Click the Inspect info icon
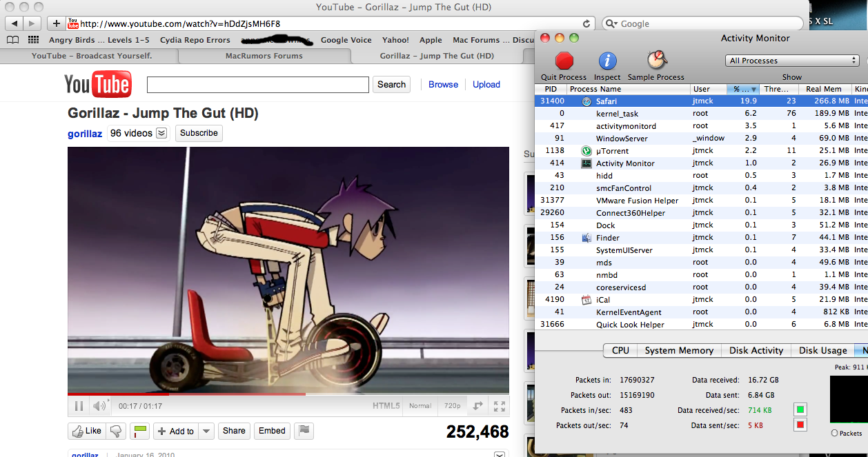The image size is (868, 457). tap(607, 61)
